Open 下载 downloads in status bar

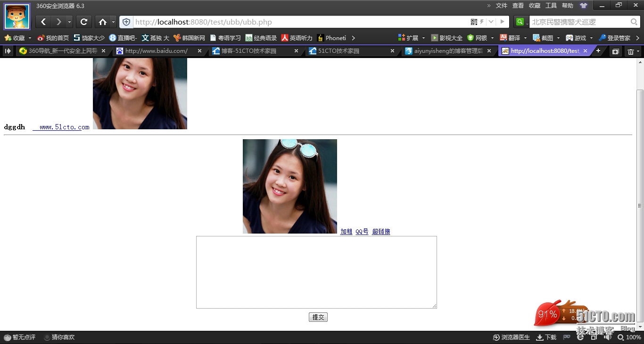coord(546,337)
